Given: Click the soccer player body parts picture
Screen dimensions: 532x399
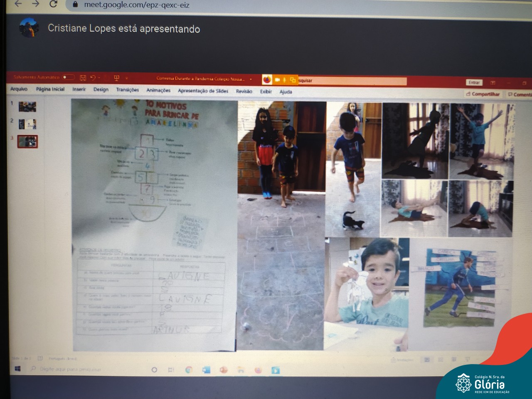Looking at the screenshot, I should [460, 288].
